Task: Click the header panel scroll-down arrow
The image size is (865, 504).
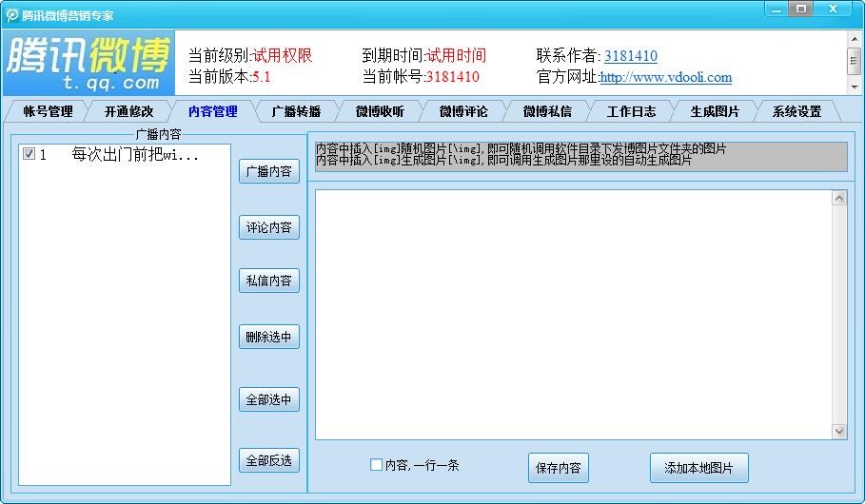Action: (x=855, y=87)
